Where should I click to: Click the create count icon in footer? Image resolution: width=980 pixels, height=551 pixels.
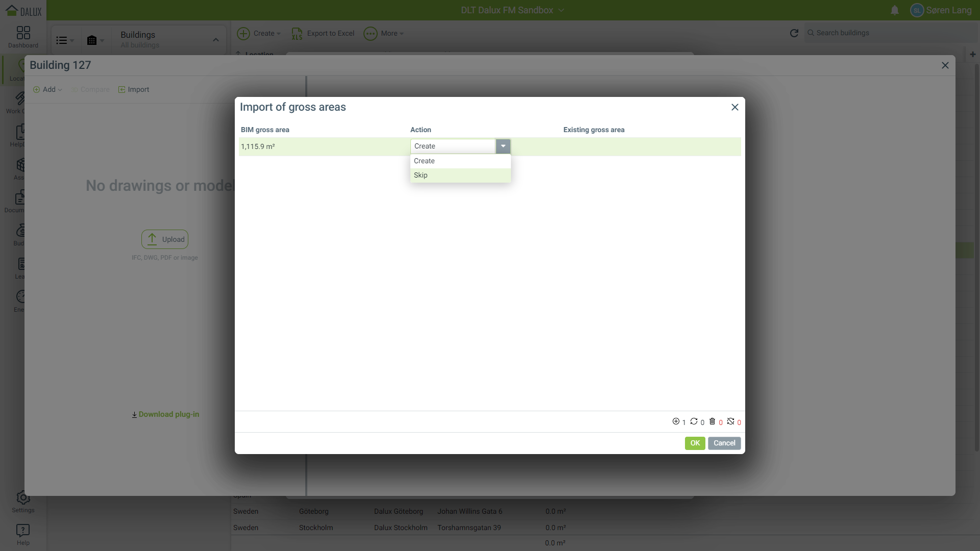[x=676, y=421]
